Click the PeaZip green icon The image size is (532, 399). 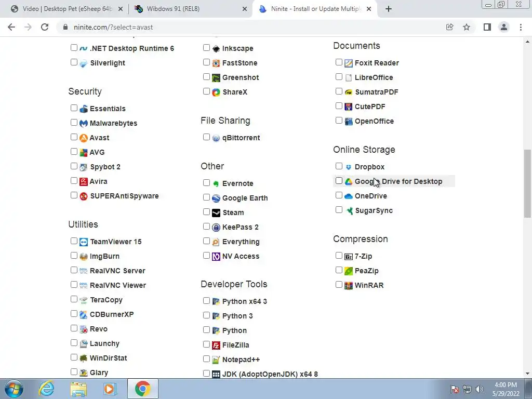tap(349, 271)
